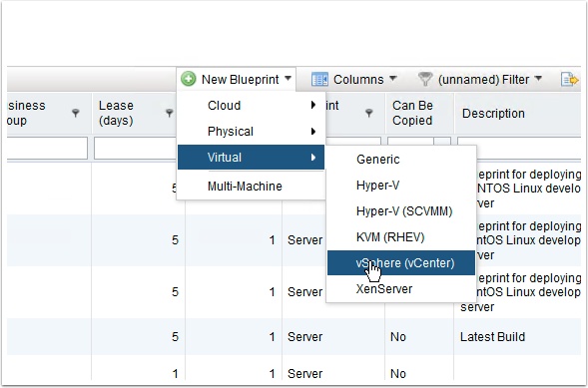The image size is (588, 388).
Task: Choose vSphere (vCenter) blueprint
Action: point(401,263)
